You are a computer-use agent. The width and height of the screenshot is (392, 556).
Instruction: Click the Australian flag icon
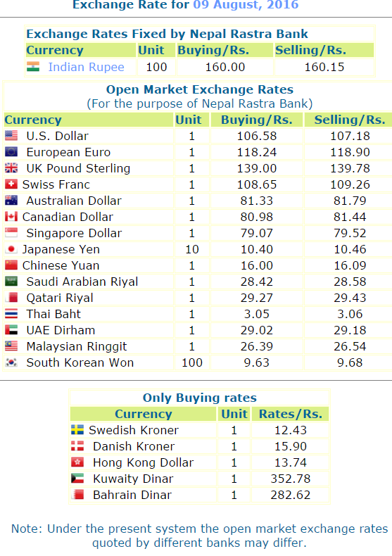tap(11, 201)
